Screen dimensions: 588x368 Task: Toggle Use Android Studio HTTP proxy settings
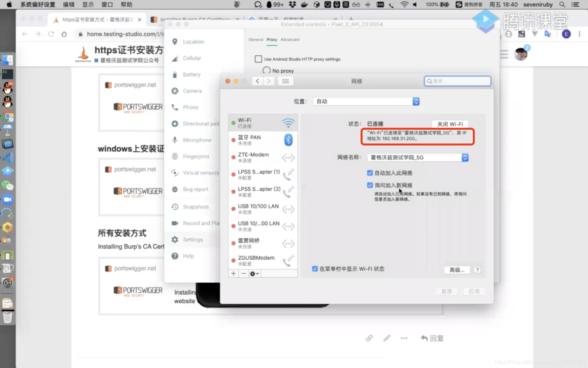(x=258, y=59)
